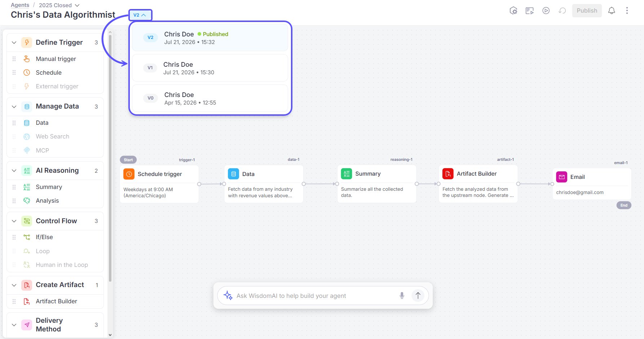Select version V1 from Jul 21 15:30

pos(210,68)
